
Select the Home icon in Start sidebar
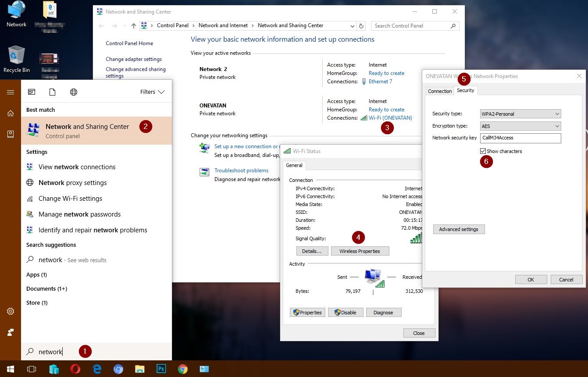pos(11,113)
